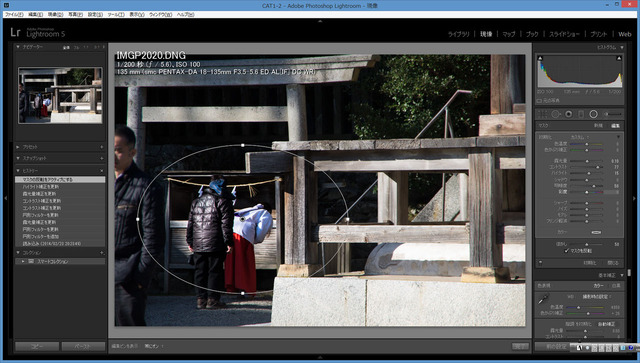Screen dimensions: 640x363
Task: Open the effect preset カスタム dropdown
Action: point(580,137)
